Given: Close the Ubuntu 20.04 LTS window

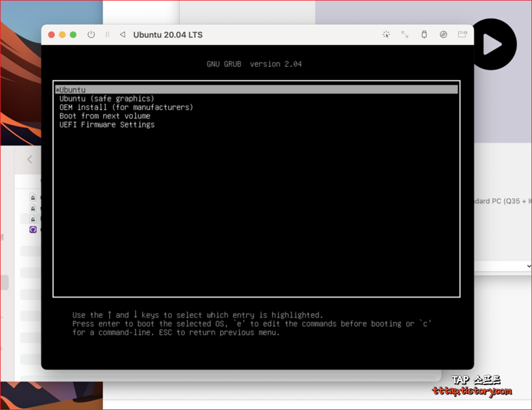Looking at the screenshot, I should tap(52, 34).
